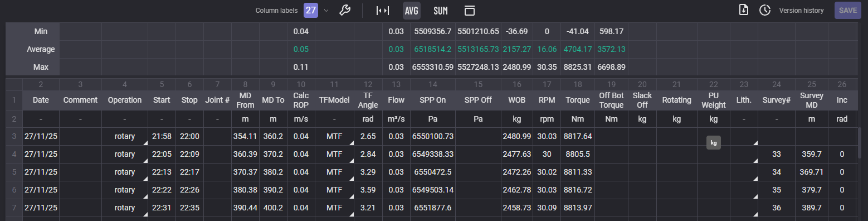Select the Survey MD column header
Screen dimensions: 868x221
coord(812,100)
